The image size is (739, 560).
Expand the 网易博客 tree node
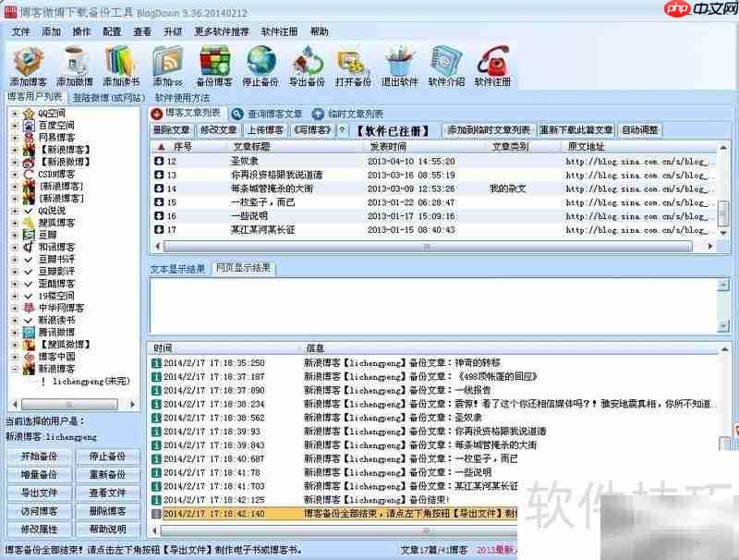tap(15, 138)
